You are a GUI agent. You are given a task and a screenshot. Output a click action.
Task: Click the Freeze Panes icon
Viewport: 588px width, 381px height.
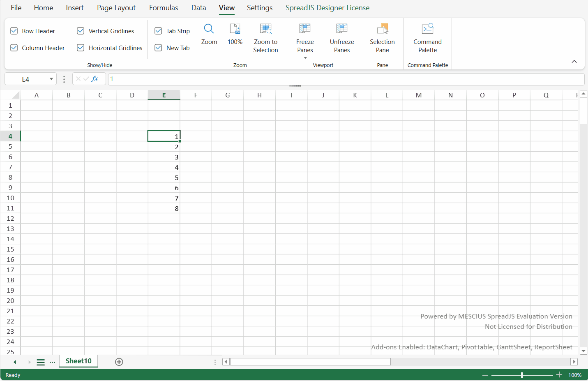(x=305, y=29)
